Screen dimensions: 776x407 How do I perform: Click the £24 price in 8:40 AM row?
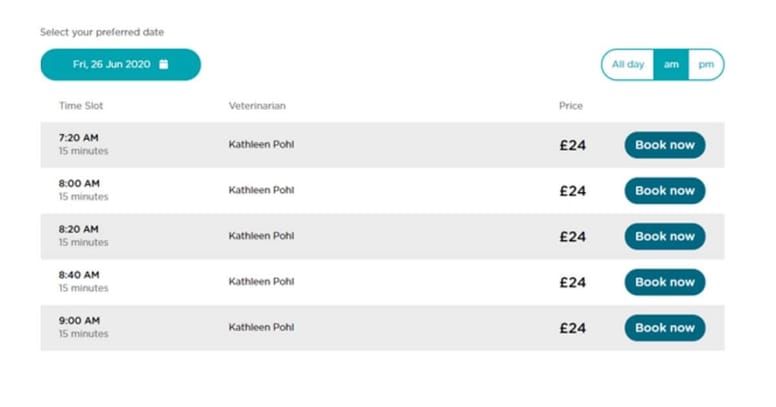click(x=573, y=283)
